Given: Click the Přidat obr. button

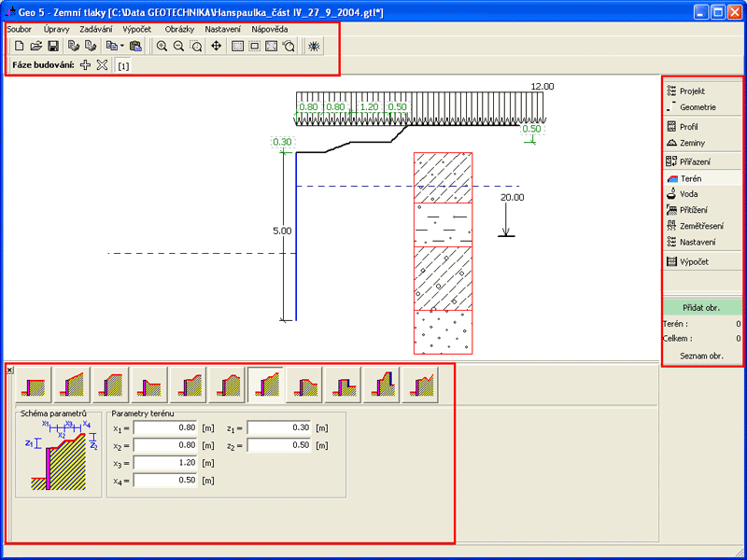Looking at the screenshot, I should click(x=703, y=306).
